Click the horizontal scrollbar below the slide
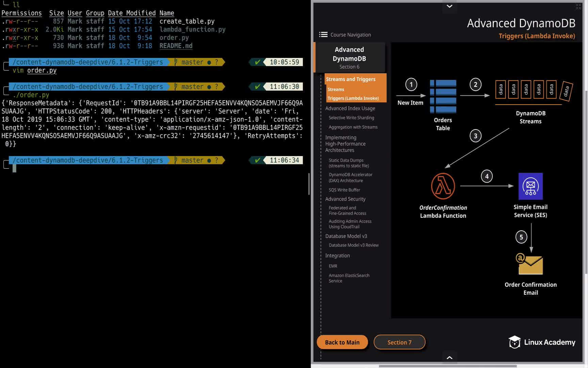Viewport: 588px width, 368px height. pyautogui.click(x=447, y=366)
